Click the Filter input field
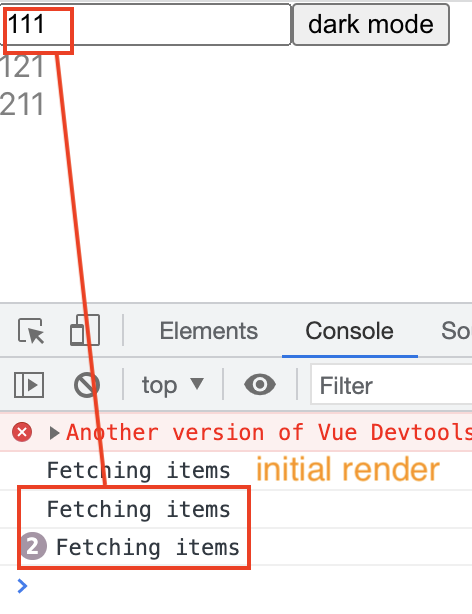472x614 pixels. tap(392, 385)
